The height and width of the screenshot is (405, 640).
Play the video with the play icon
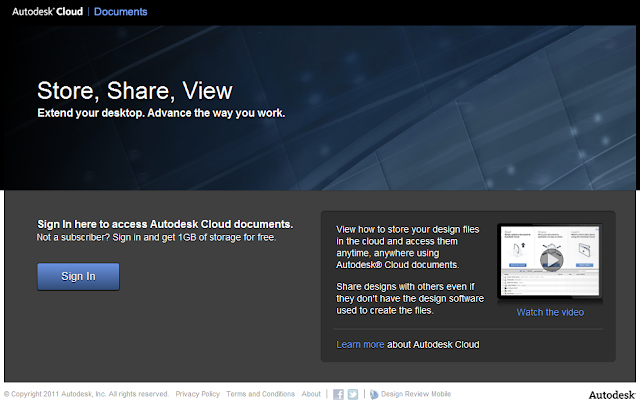tap(551, 260)
